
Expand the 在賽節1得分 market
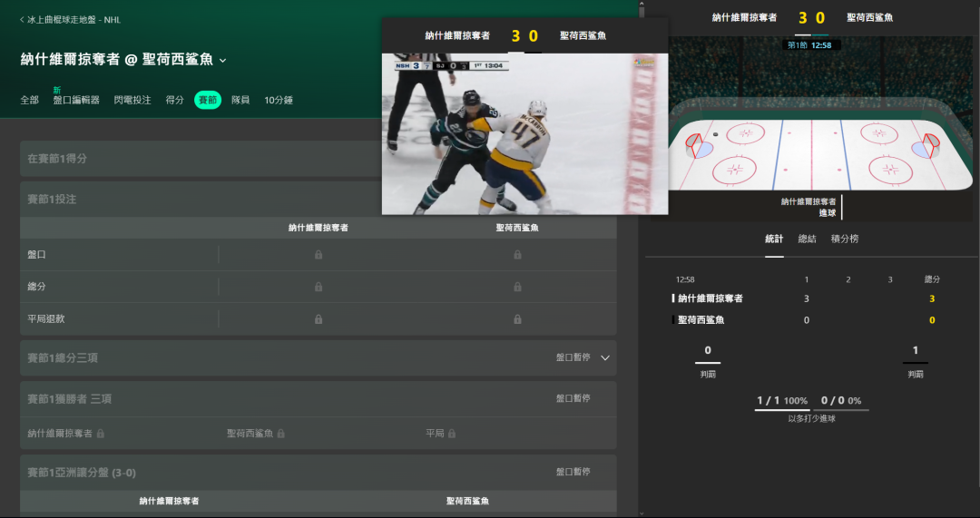pos(201,159)
